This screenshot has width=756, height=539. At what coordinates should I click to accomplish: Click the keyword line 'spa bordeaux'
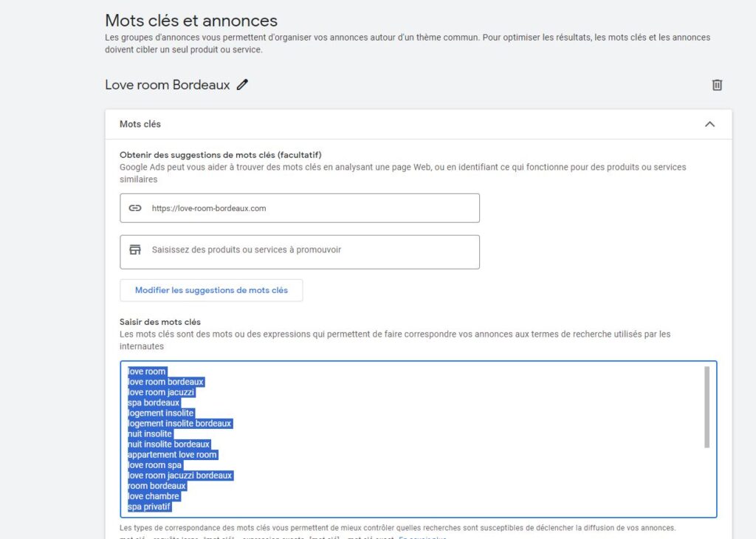[154, 402]
